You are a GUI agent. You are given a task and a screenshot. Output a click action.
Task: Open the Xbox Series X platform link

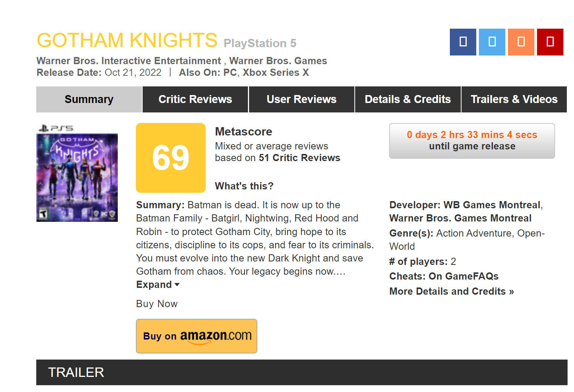coord(275,72)
